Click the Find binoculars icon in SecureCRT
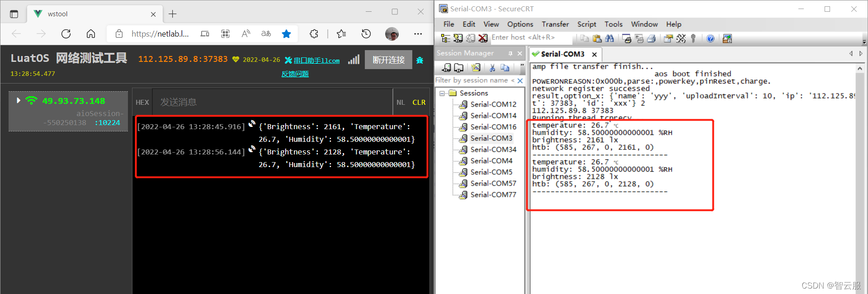 point(609,38)
